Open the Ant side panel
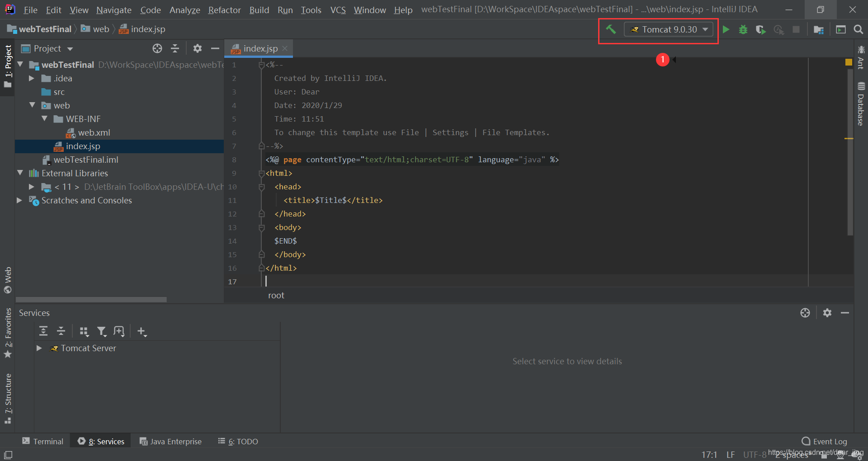 [861, 57]
